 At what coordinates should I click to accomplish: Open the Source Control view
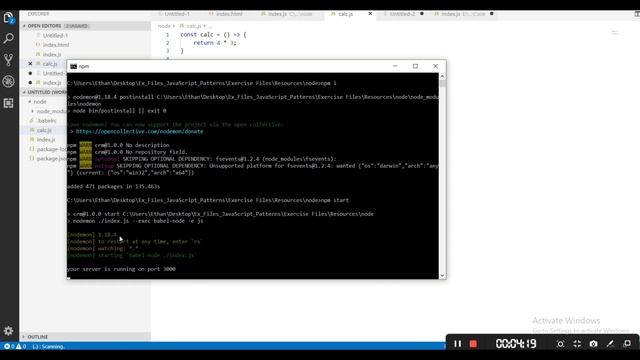coord(9,60)
